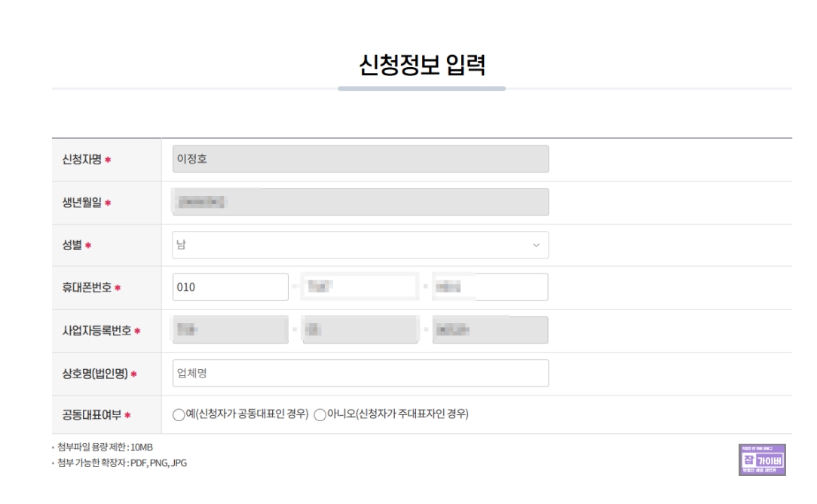
Task: Click the middle 휴대폰번호 field
Action: tap(360, 287)
